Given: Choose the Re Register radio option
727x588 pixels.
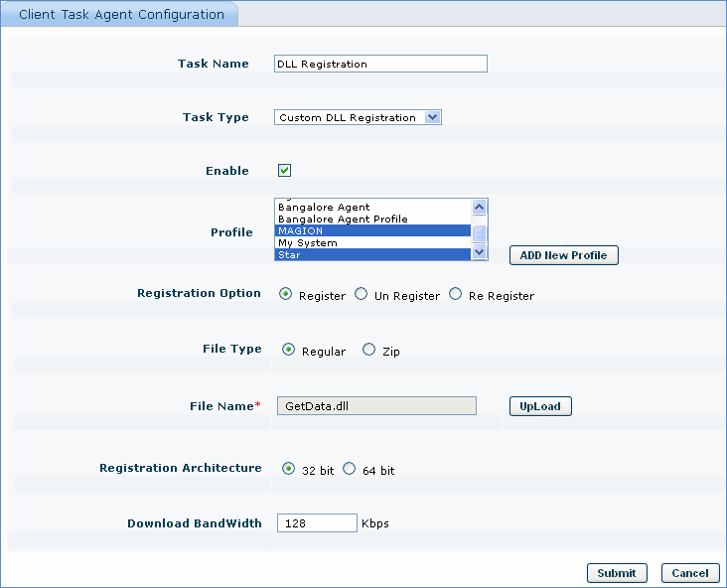Looking at the screenshot, I should (456, 295).
